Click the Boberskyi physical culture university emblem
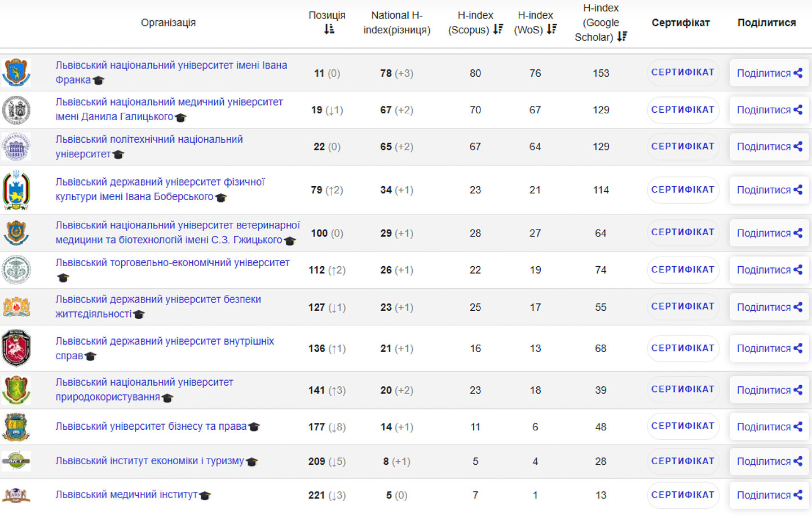Screen dimensions: 812x520 [x=16, y=190]
